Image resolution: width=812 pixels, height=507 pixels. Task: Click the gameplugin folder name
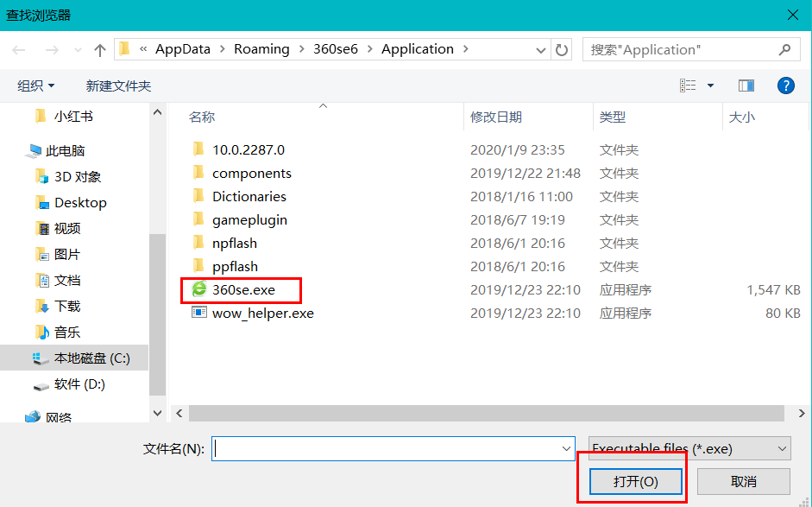click(249, 220)
